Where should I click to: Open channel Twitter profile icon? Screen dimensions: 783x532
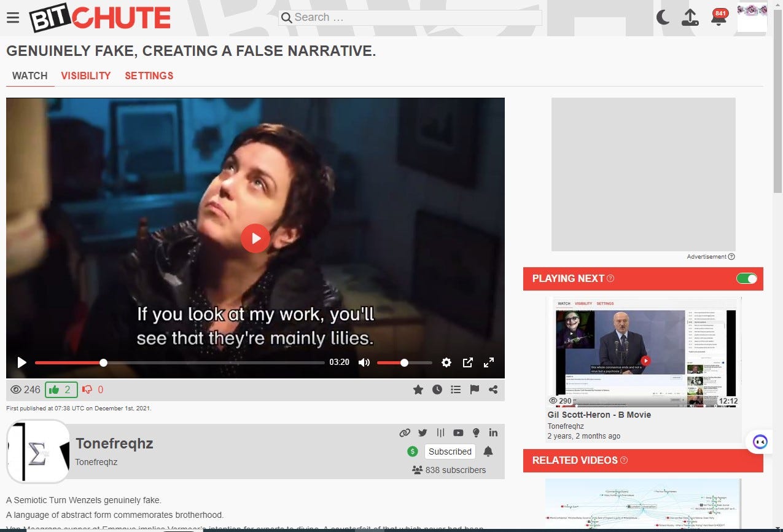[423, 432]
